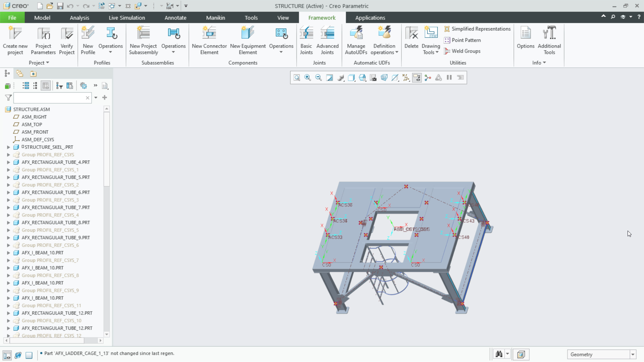Click Verify Project icon
This screenshot has height=362, width=644.
coord(67,33)
